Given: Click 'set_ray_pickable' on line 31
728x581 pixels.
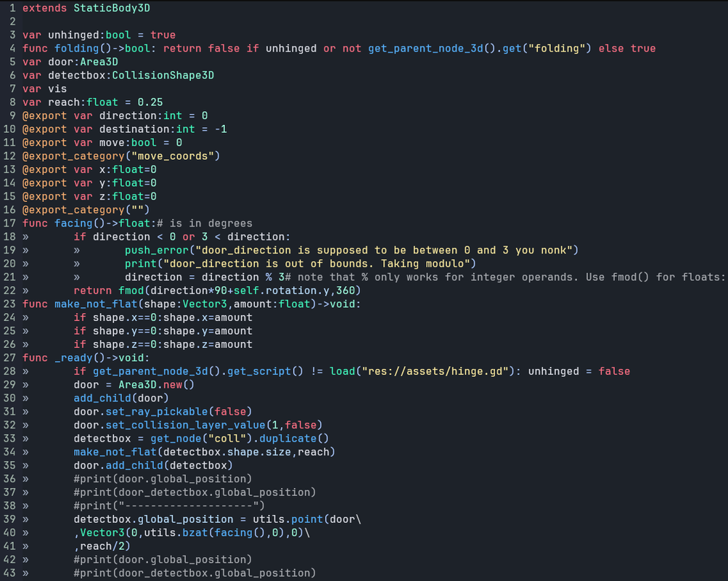Looking at the screenshot, I should click(x=157, y=412).
